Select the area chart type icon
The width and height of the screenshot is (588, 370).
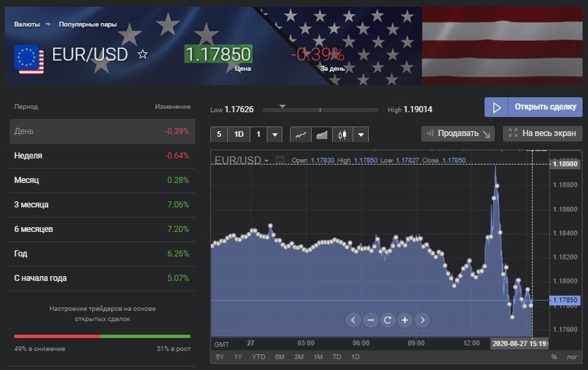321,135
